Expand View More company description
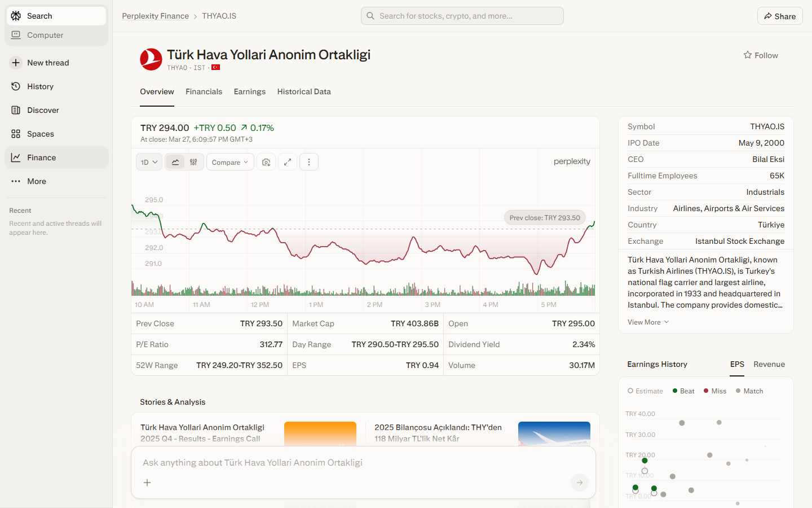The image size is (812, 508). pos(648,322)
